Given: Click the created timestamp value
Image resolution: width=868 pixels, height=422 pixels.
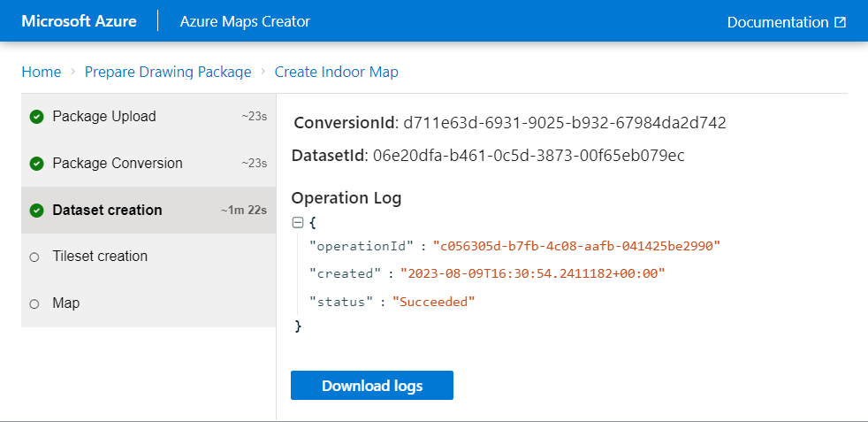Looking at the screenshot, I should pyautogui.click(x=532, y=273).
